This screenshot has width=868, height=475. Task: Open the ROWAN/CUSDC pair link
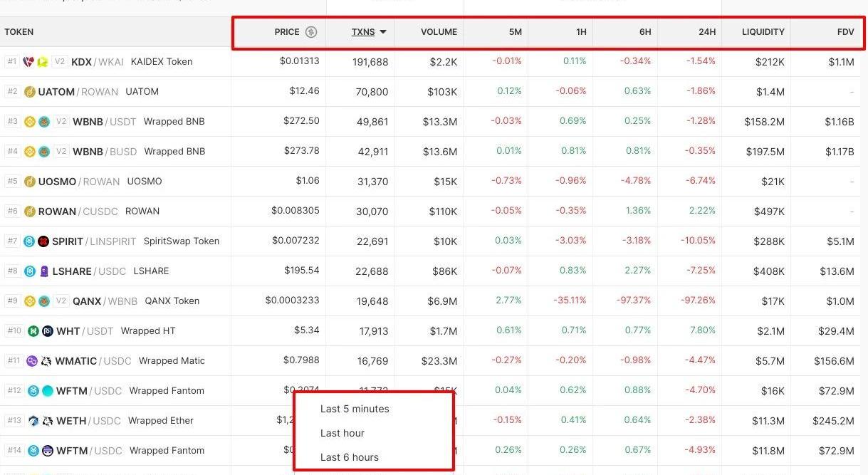(x=78, y=212)
